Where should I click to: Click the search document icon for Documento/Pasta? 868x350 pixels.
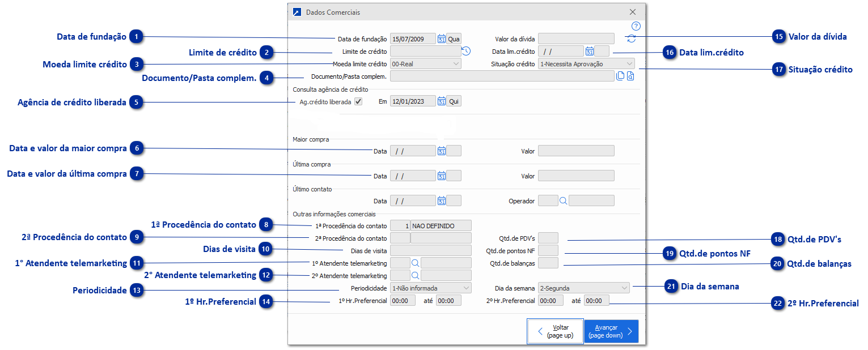[630, 76]
